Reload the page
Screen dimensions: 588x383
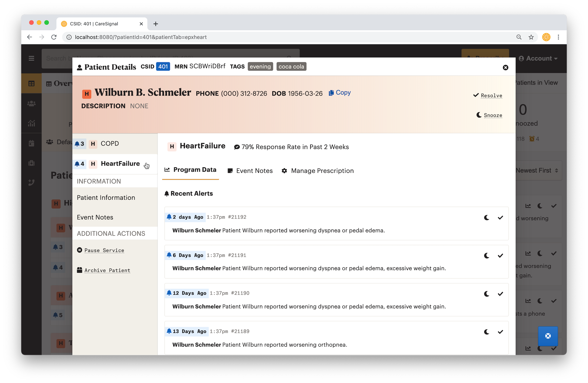54,37
